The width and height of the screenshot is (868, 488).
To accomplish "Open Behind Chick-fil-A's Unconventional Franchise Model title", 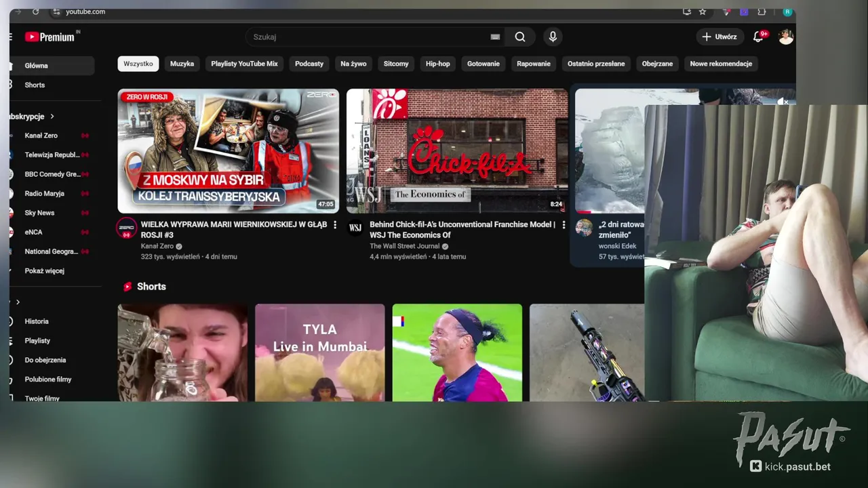I will pos(462,230).
